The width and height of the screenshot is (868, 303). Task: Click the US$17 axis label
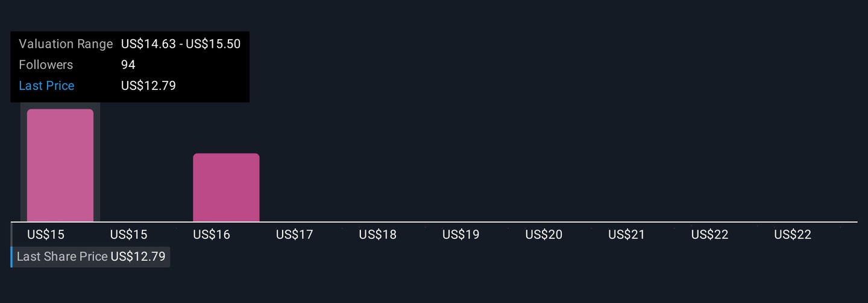[x=295, y=235]
